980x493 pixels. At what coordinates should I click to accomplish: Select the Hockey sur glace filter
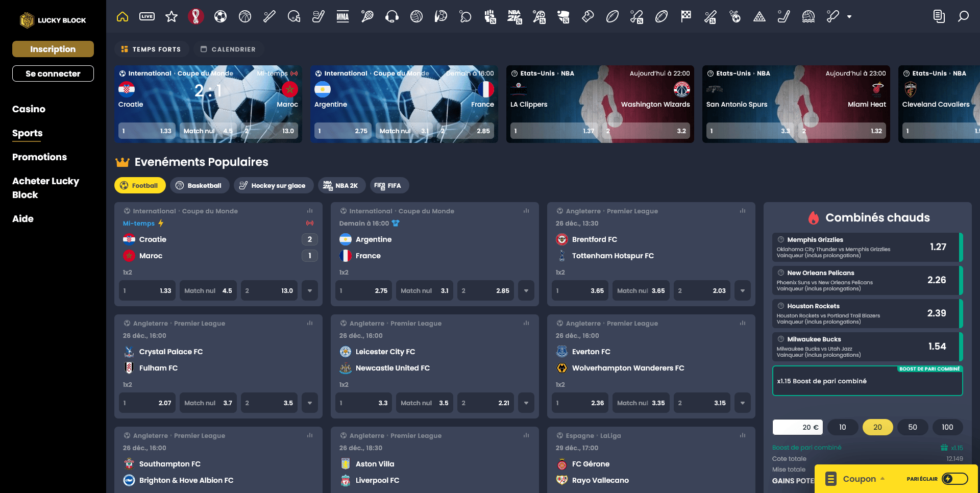pos(273,185)
